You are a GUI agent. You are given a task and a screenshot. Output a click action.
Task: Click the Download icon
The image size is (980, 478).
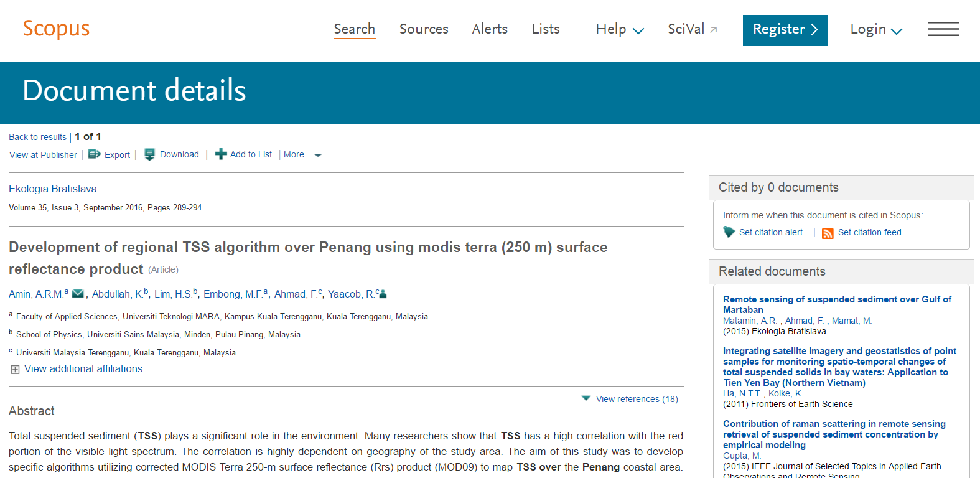pos(149,154)
